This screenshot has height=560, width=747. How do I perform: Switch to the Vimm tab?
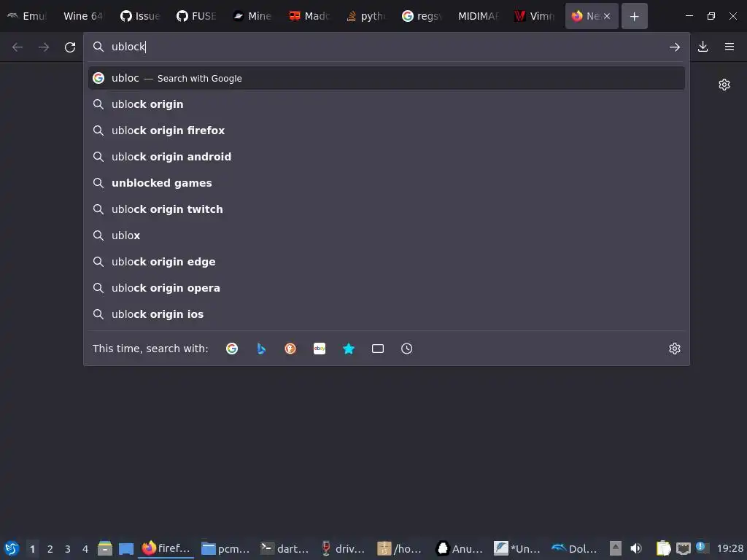click(533, 16)
